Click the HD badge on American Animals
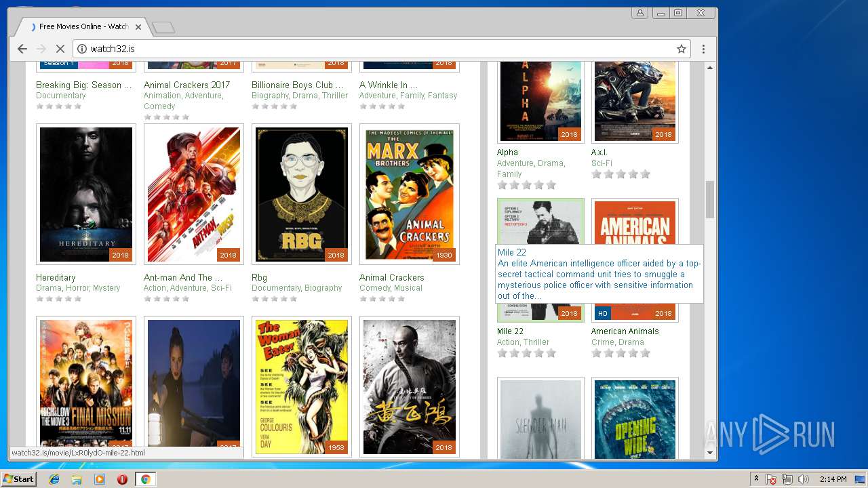Viewport: 868px width, 488px height. 603,313
